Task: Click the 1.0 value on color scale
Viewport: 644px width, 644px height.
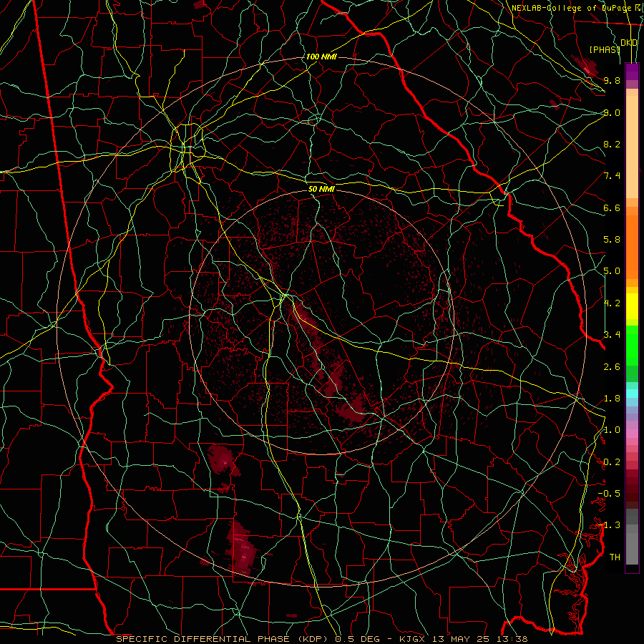Action: pyautogui.click(x=612, y=430)
